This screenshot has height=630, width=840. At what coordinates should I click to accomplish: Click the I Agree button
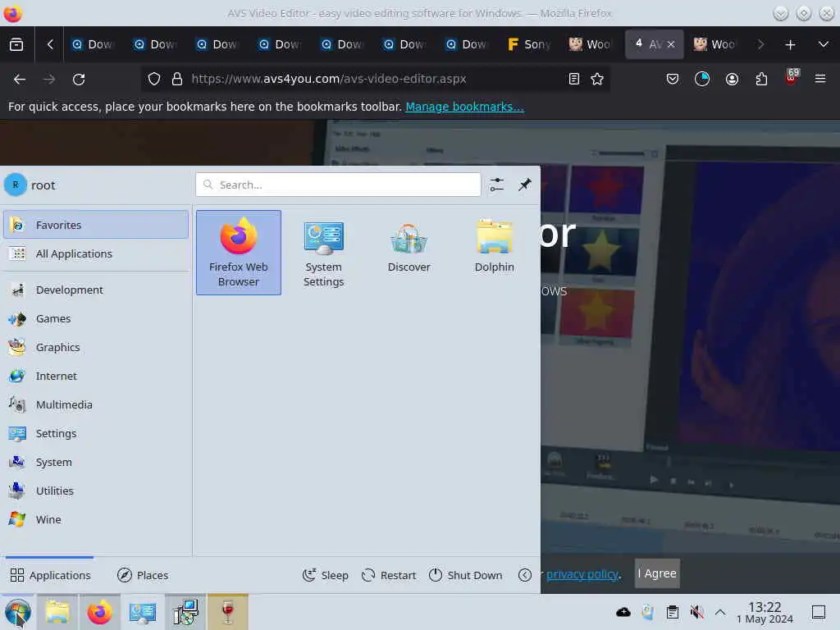click(x=657, y=573)
